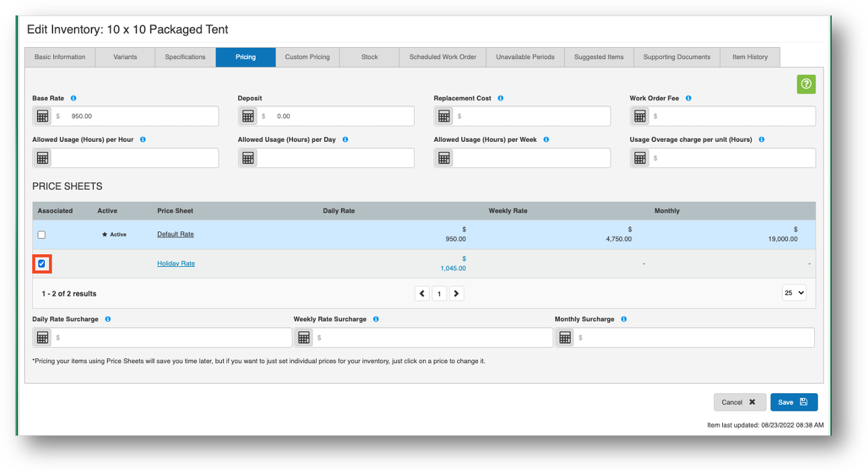Open calculator for Replacement Cost field
Viewport: 868px width, 472px height.
click(x=444, y=116)
